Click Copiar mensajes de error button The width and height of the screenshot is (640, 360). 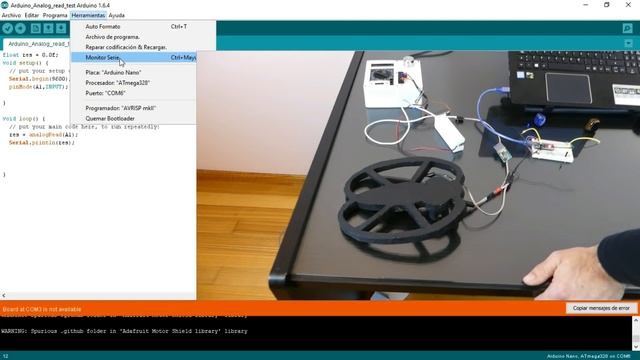click(x=601, y=308)
